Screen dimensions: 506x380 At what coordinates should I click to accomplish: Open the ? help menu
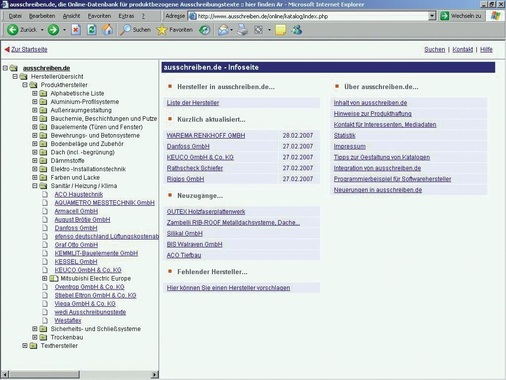(143, 16)
